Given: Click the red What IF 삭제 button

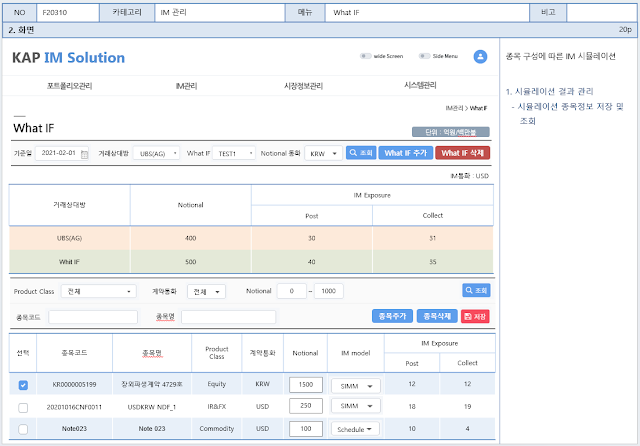Looking at the screenshot, I should pyautogui.click(x=462, y=153).
